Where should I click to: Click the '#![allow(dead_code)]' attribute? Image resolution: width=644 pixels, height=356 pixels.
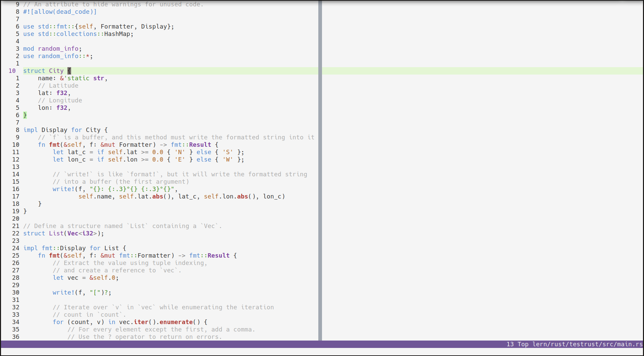(60, 12)
